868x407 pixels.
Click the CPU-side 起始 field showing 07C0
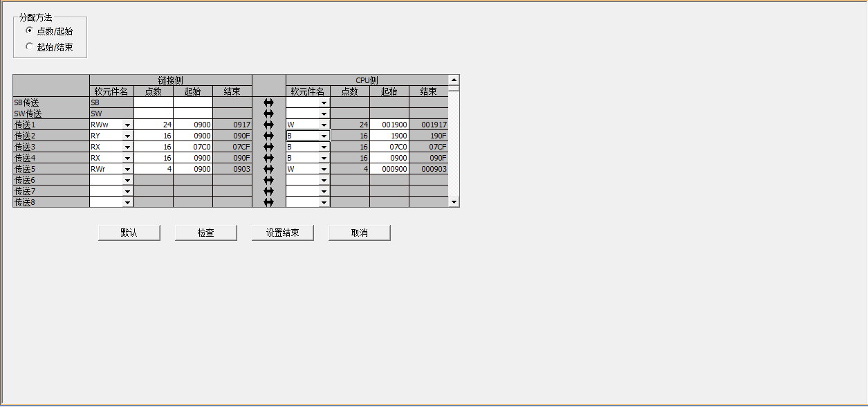click(x=389, y=147)
